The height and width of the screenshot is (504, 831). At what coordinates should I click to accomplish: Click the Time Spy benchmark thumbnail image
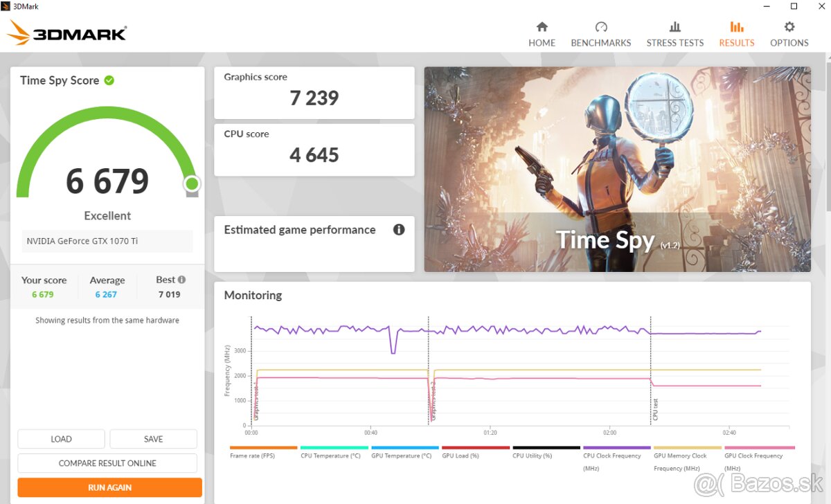[x=617, y=169]
